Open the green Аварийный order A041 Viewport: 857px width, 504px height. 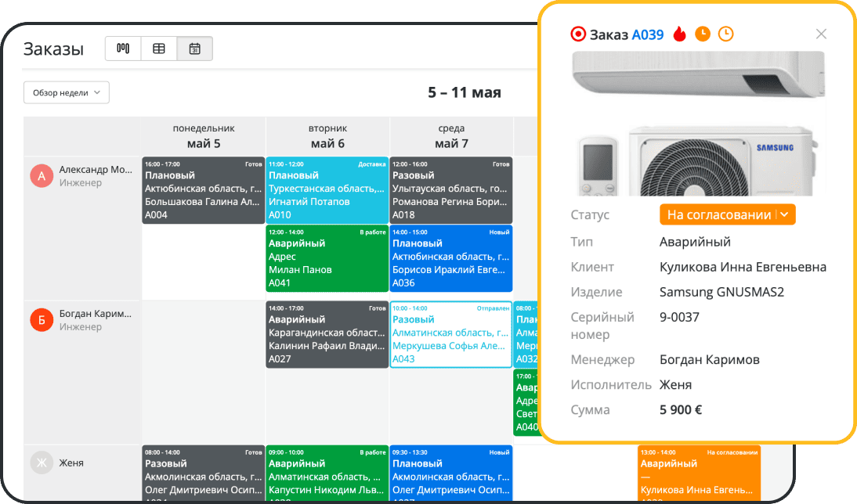[x=327, y=258]
